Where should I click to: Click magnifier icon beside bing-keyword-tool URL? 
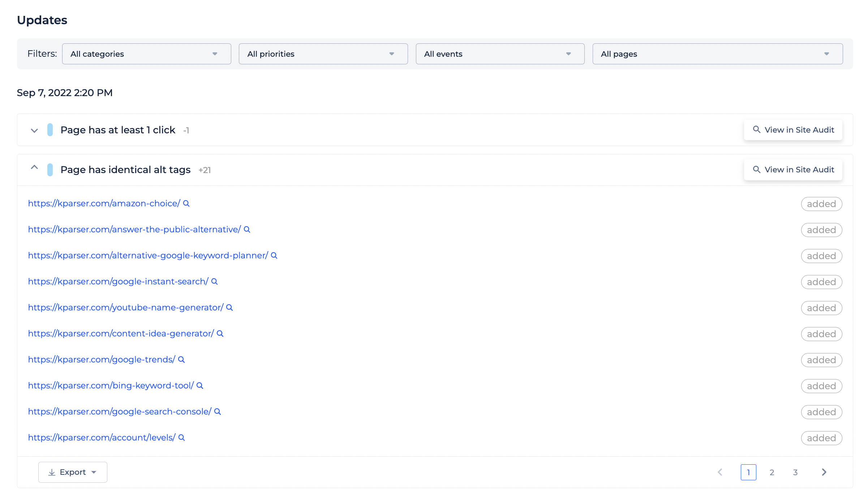pos(200,386)
